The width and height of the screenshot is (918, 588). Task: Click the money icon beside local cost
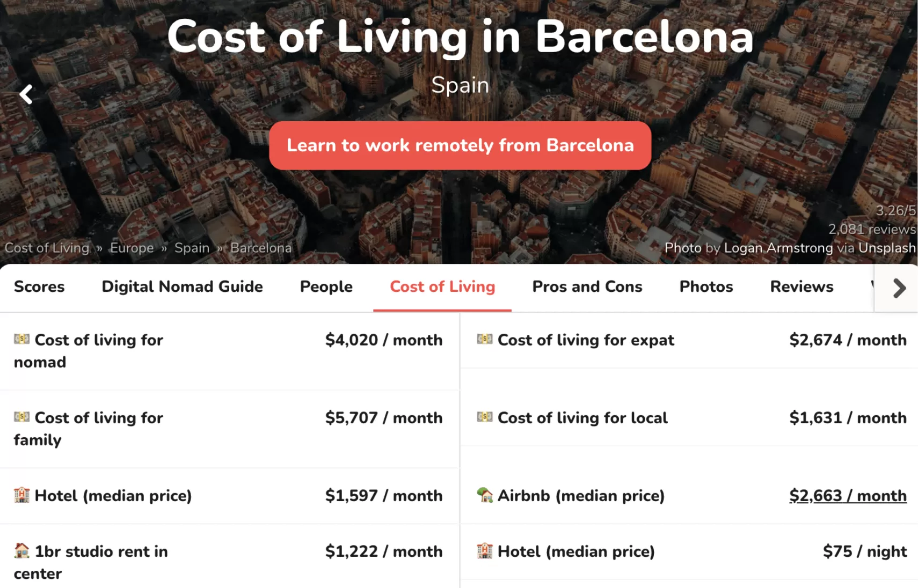tap(484, 417)
